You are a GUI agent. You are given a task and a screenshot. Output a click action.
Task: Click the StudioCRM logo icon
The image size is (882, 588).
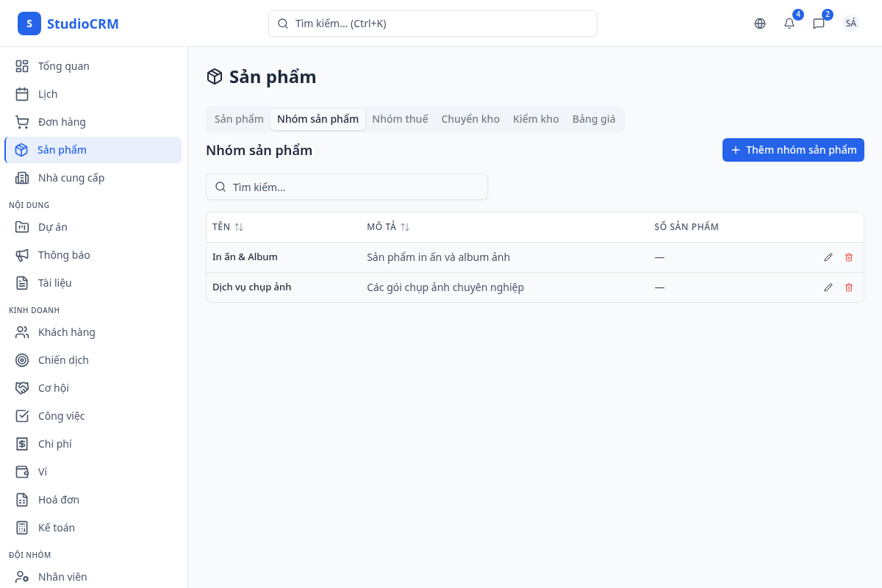pyautogui.click(x=29, y=24)
